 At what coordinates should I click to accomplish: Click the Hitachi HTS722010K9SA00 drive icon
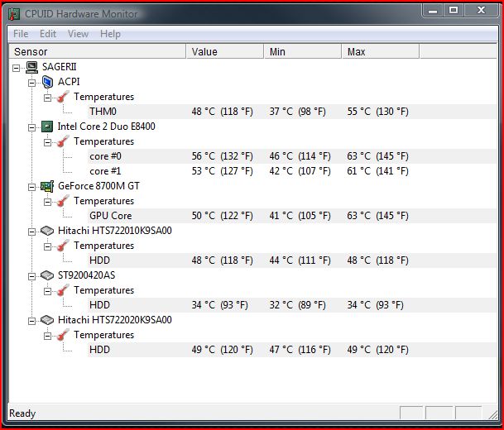click(47, 231)
